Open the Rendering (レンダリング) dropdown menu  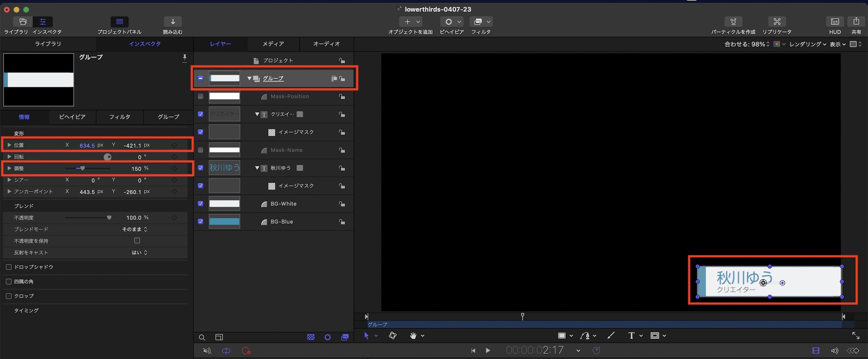(807, 44)
